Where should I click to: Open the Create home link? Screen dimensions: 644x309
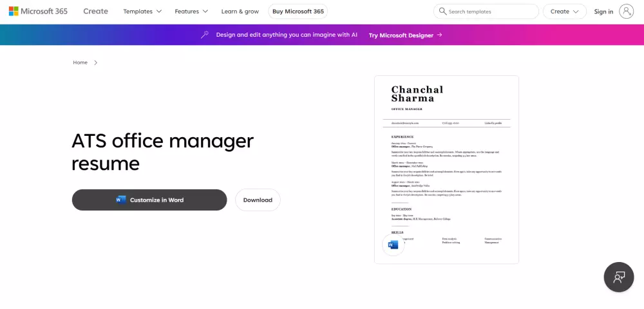point(96,12)
